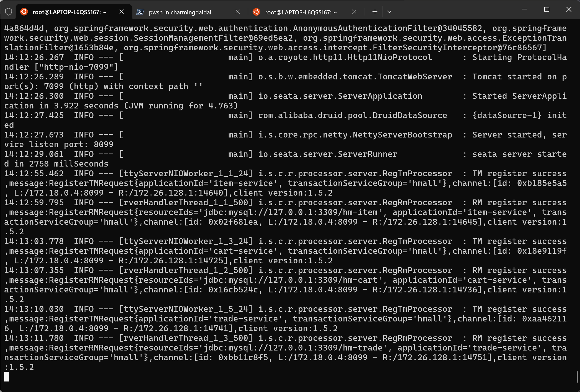Minimize the terminal window

point(524,10)
